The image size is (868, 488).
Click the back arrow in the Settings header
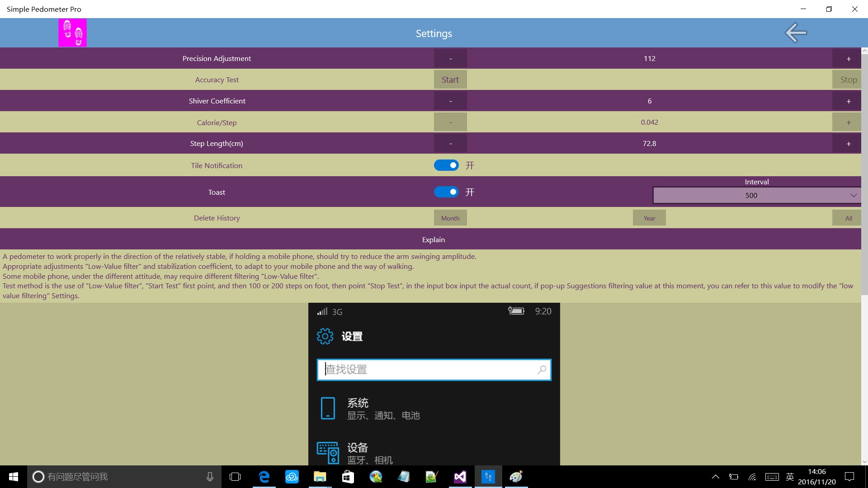pos(796,33)
